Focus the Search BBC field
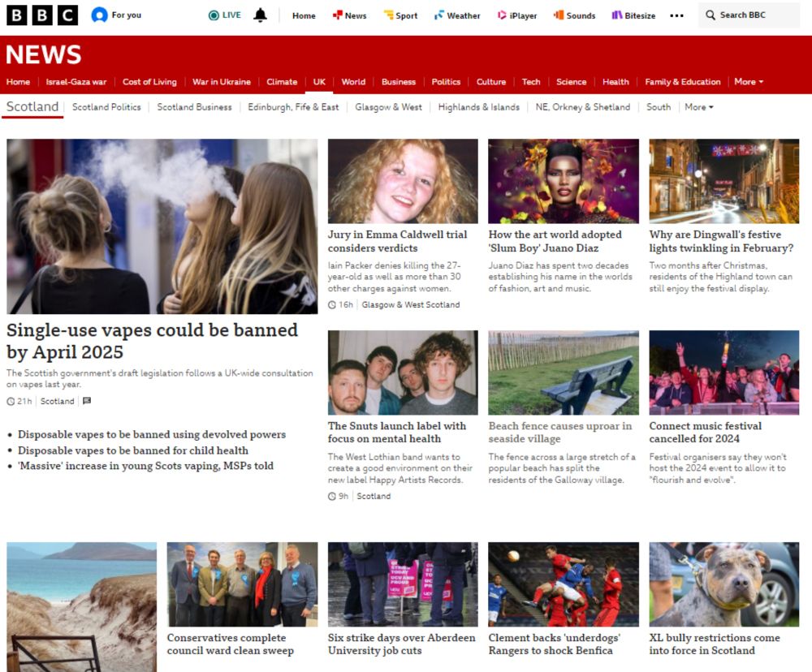 pyautogui.click(x=749, y=15)
